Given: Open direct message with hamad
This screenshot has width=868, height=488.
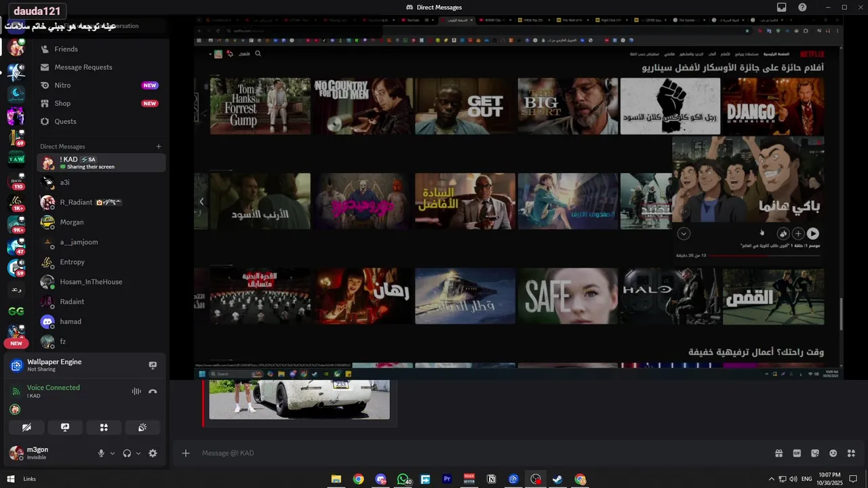Looking at the screenshot, I should (x=101, y=321).
